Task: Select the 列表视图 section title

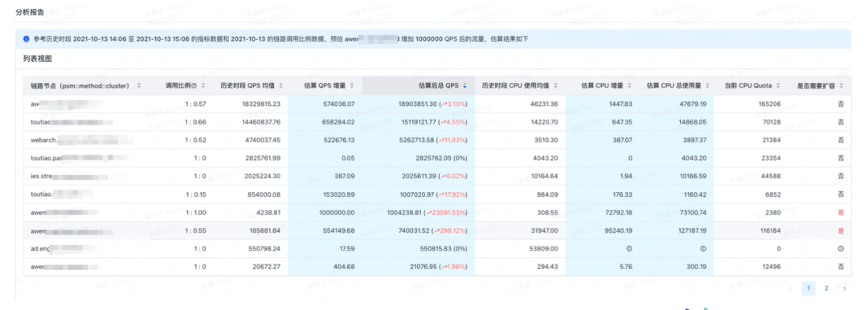Action: tap(38, 59)
